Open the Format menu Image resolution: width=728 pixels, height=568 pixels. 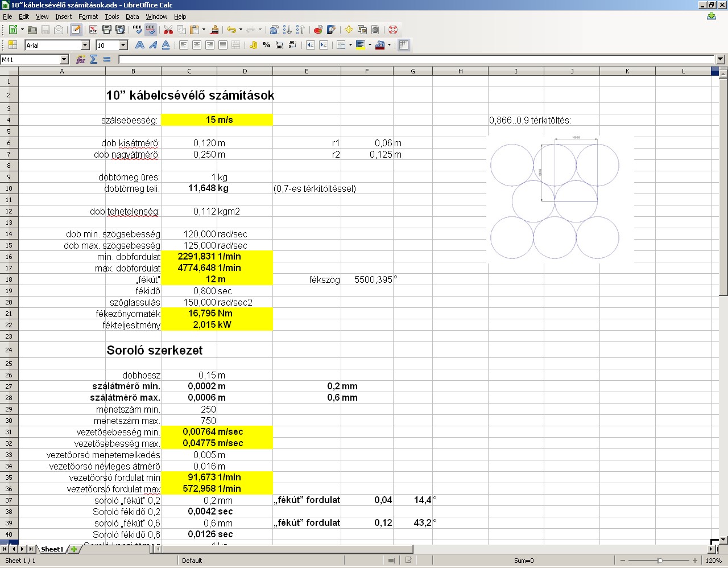88,17
